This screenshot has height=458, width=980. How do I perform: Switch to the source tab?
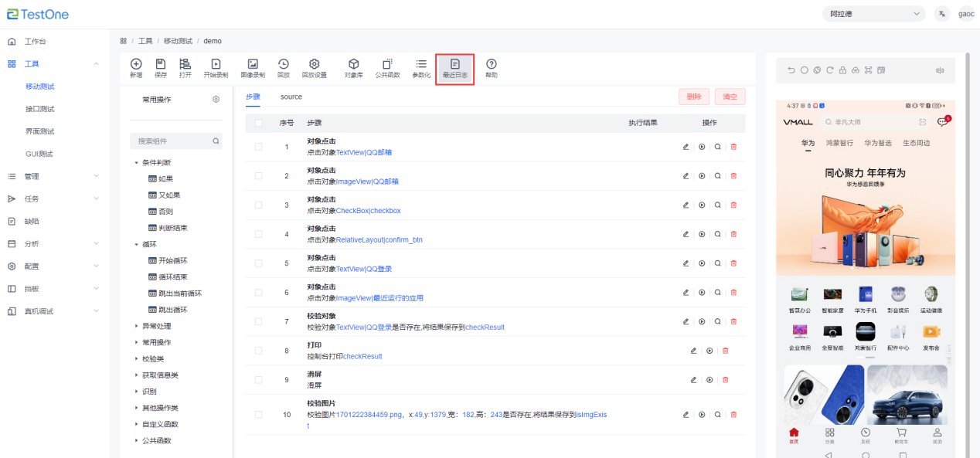(291, 97)
